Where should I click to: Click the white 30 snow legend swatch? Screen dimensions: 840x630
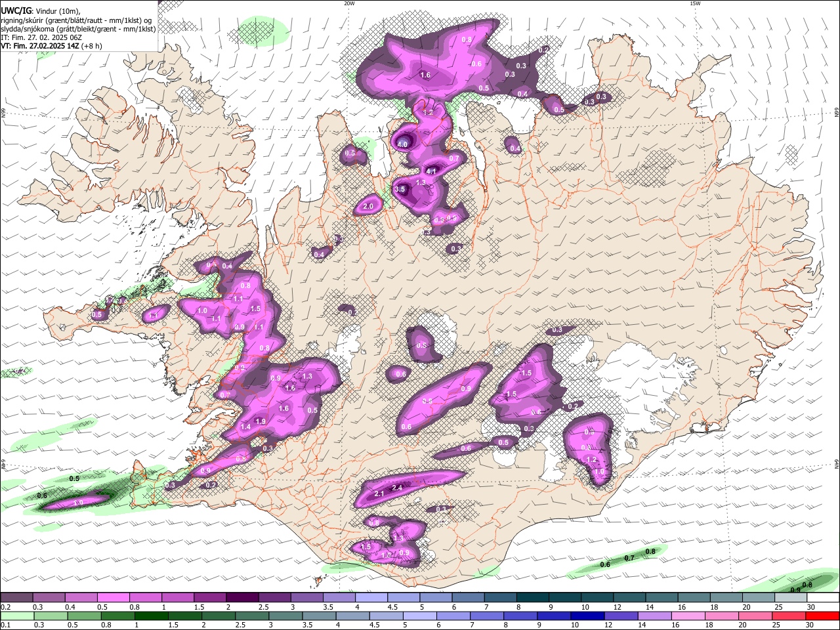(822, 598)
